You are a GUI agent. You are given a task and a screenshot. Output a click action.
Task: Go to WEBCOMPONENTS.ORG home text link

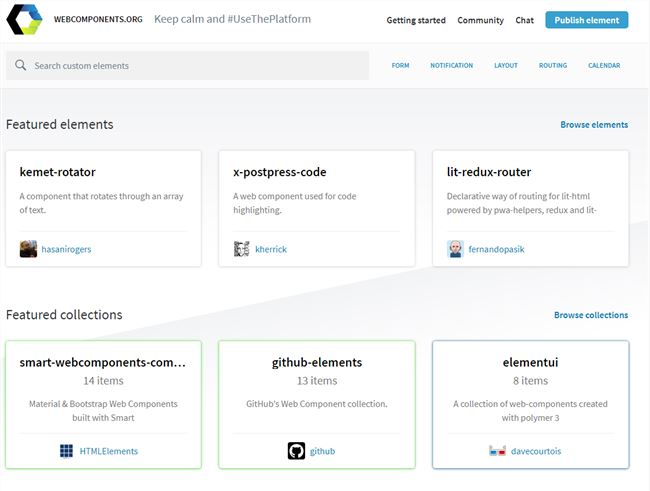click(98, 19)
